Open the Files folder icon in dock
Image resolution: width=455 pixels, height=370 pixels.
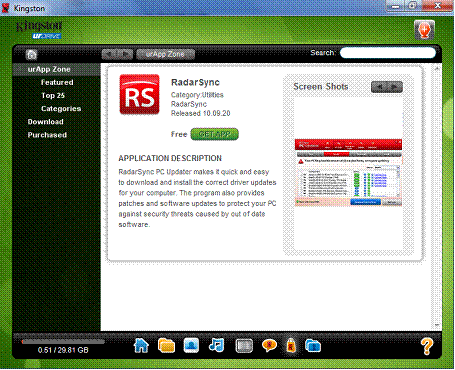click(x=166, y=346)
